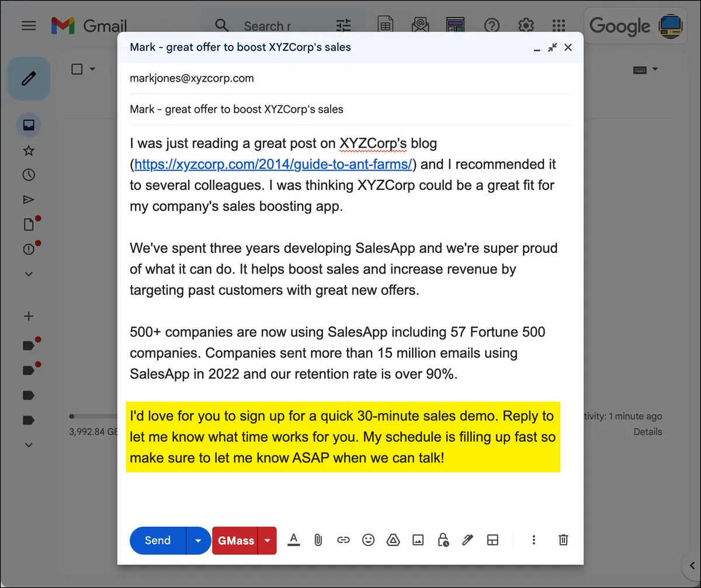This screenshot has width=701, height=588.
Task: Open formatting options text color icon
Action: coord(294,540)
